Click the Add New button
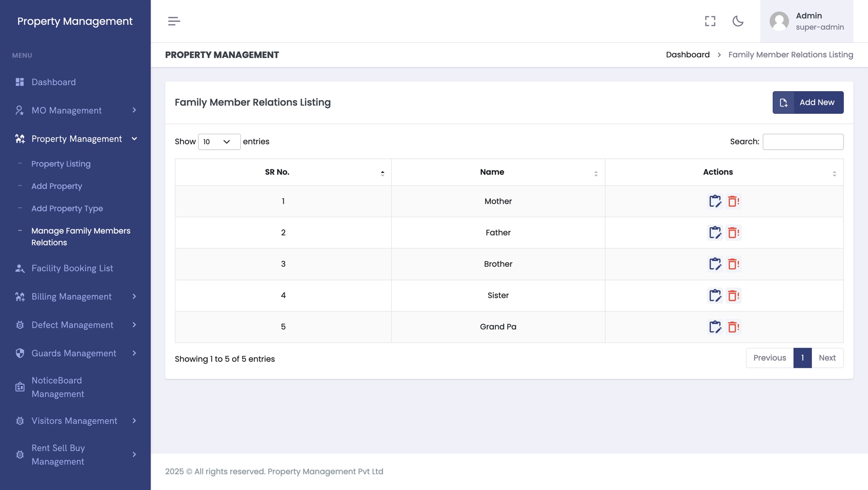The width and height of the screenshot is (868, 490). tap(808, 103)
